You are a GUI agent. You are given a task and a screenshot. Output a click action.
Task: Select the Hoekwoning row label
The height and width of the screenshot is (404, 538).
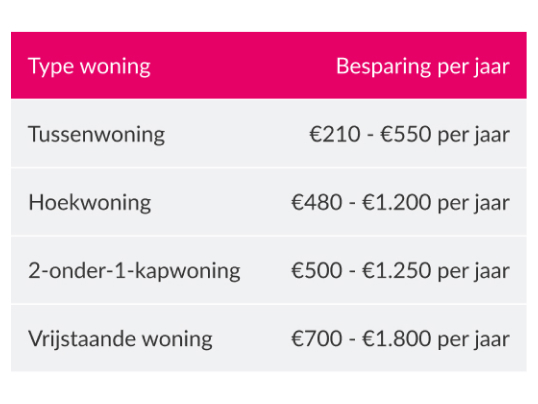[x=90, y=203]
